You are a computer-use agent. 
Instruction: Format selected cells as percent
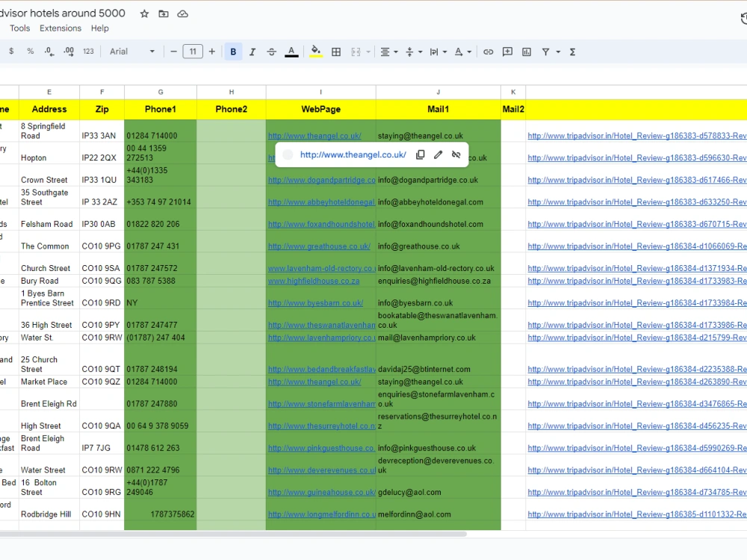coord(31,51)
